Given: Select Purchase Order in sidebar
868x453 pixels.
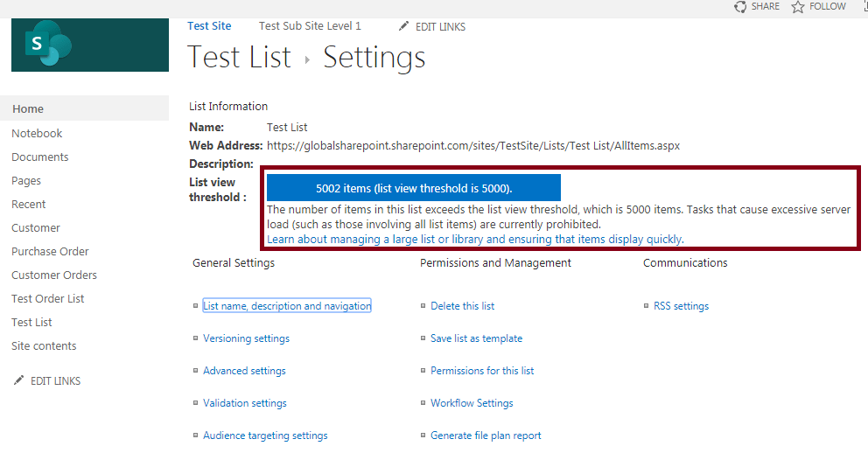Looking at the screenshot, I should coord(50,252).
